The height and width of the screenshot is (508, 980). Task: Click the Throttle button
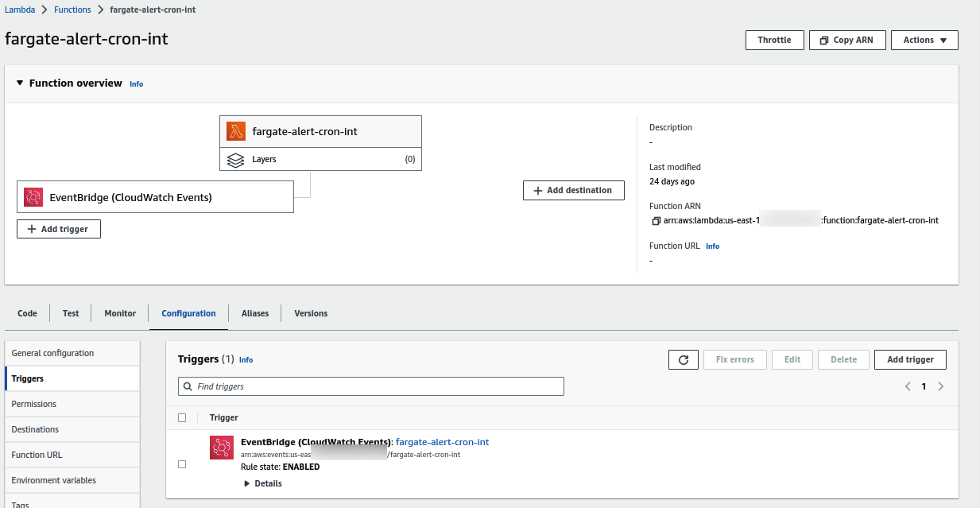tap(774, 40)
